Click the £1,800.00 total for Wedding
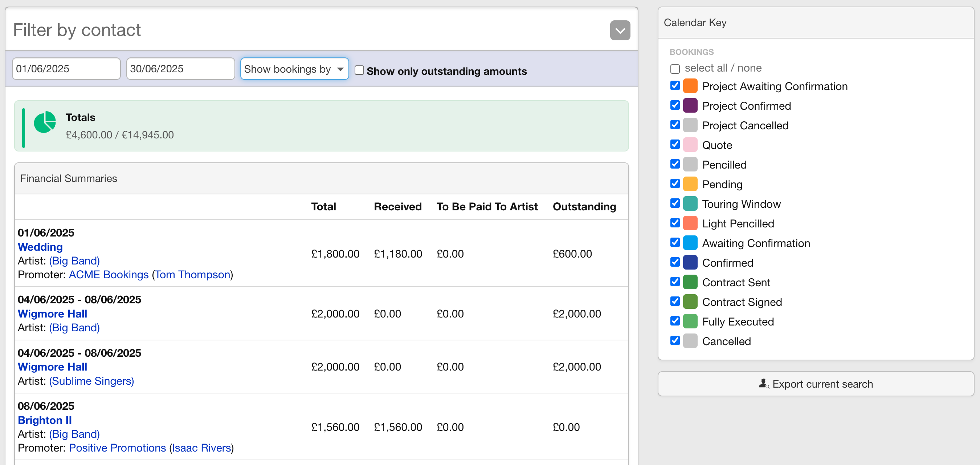The width and height of the screenshot is (980, 465). [335, 254]
